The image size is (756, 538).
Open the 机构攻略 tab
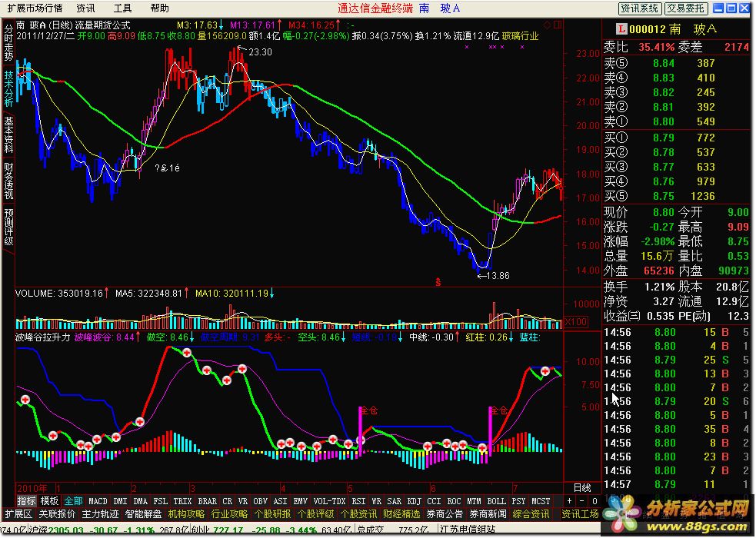coord(186,514)
